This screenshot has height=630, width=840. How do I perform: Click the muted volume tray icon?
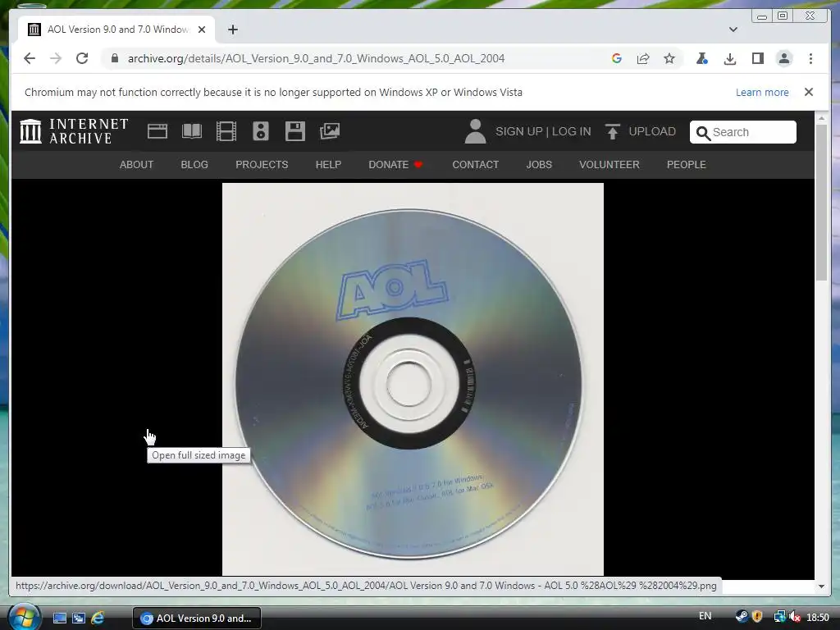click(x=795, y=618)
